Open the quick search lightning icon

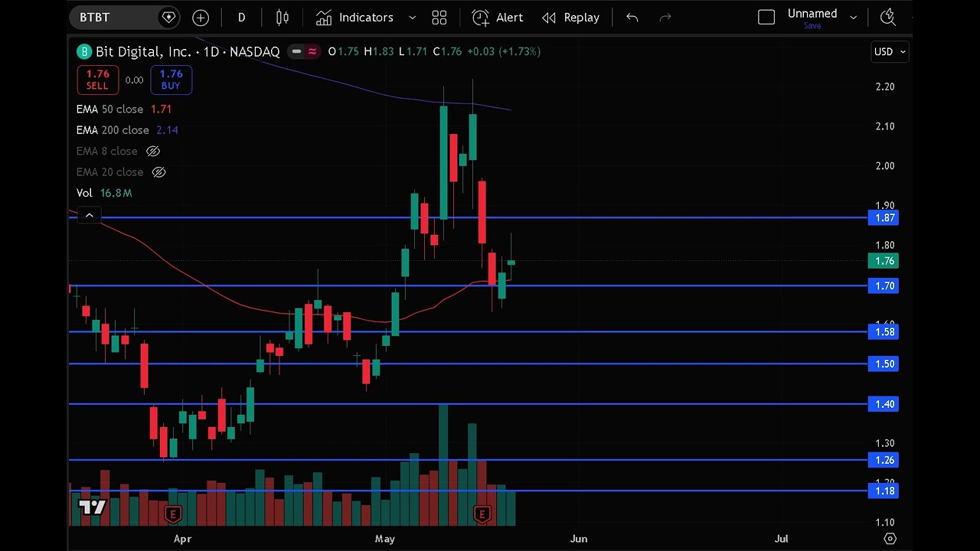tap(888, 17)
